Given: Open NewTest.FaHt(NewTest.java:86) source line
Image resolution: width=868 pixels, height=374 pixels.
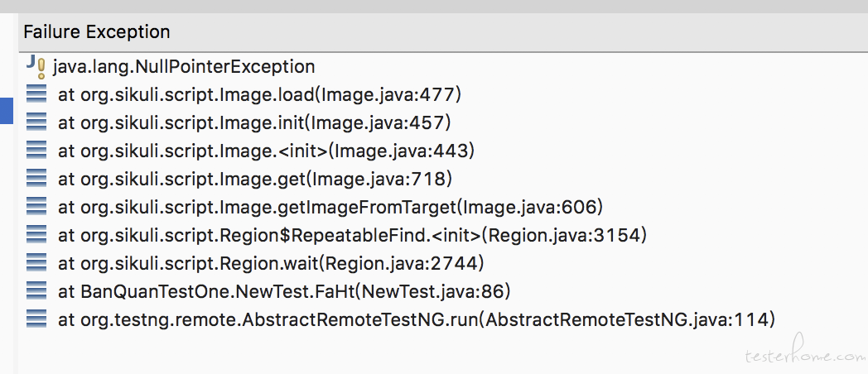Looking at the screenshot, I should tap(284, 291).
